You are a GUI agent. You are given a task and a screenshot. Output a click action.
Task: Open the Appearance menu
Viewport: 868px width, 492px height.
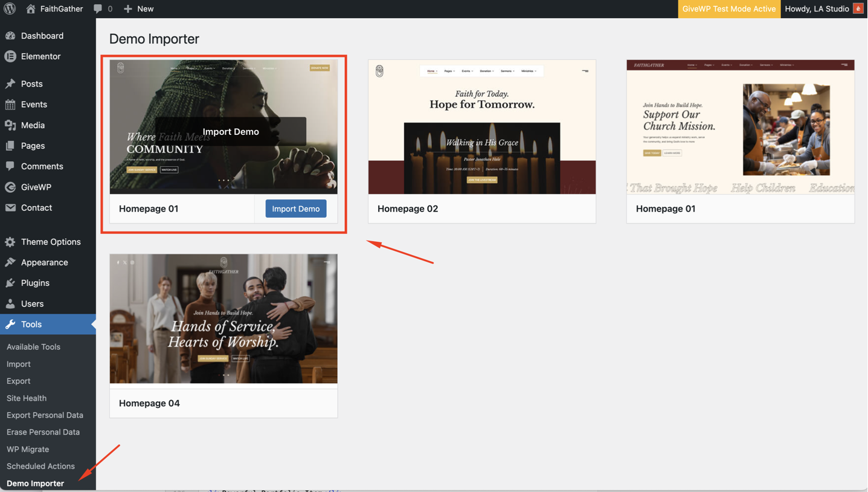44,262
